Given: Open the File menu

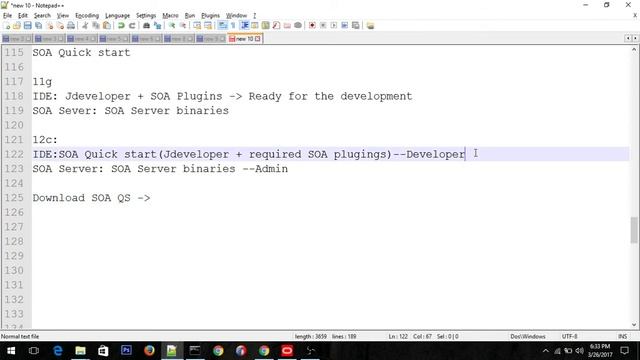Looking at the screenshot, I should click(7, 16).
